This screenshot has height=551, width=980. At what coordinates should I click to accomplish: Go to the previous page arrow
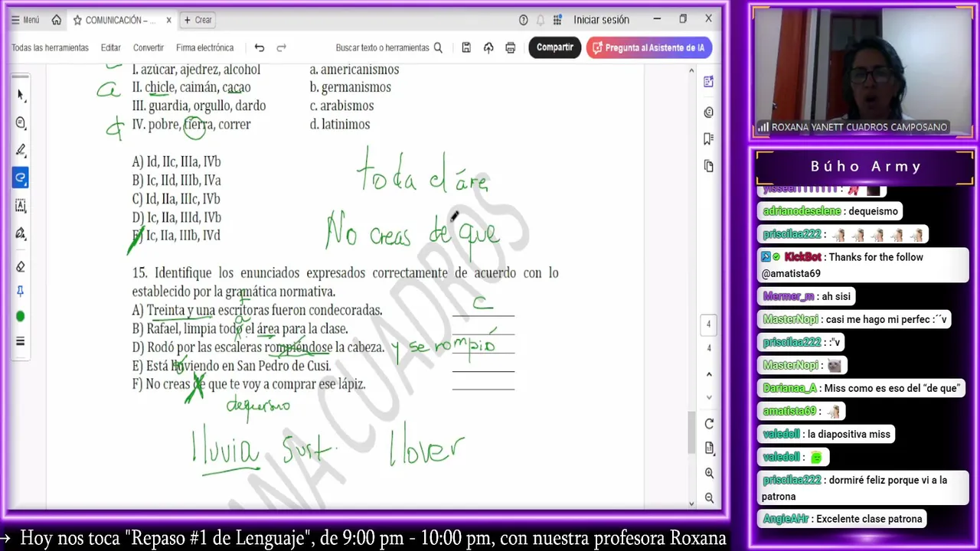pos(709,373)
